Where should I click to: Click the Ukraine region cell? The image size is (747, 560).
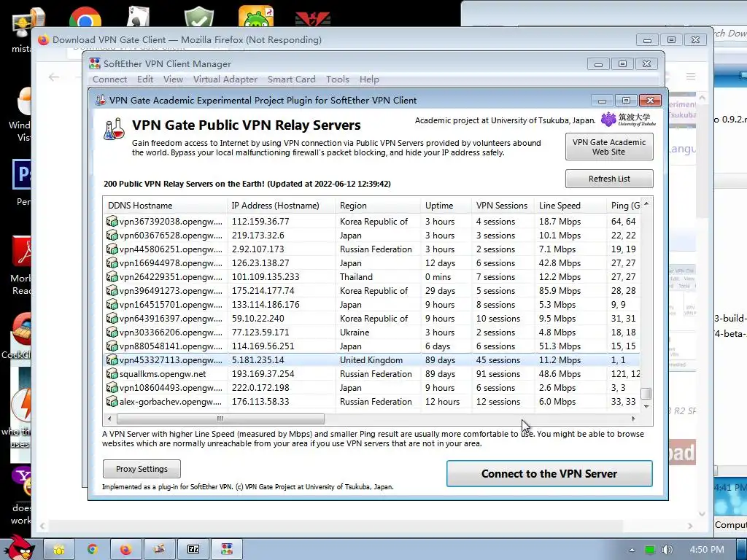(355, 332)
